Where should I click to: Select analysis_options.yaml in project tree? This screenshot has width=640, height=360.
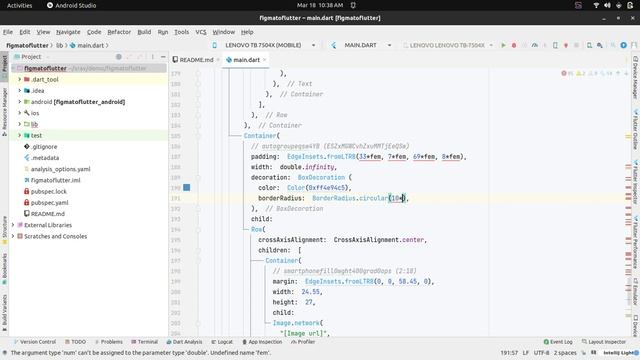point(60,169)
